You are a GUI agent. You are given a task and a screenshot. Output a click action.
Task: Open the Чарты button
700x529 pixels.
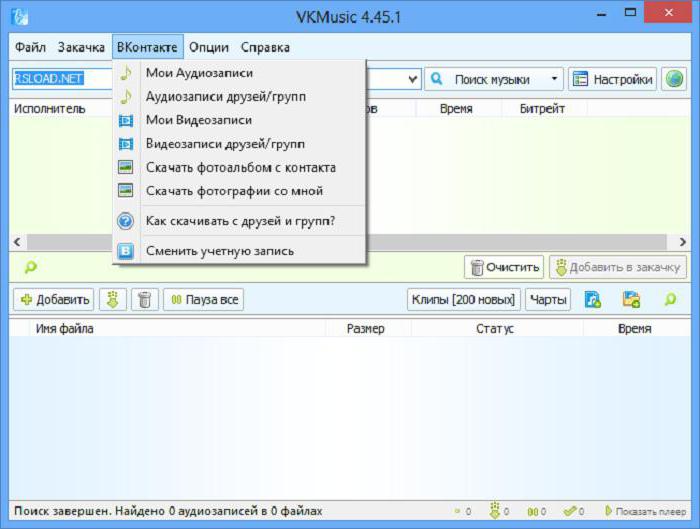click(x=548, y=300)
